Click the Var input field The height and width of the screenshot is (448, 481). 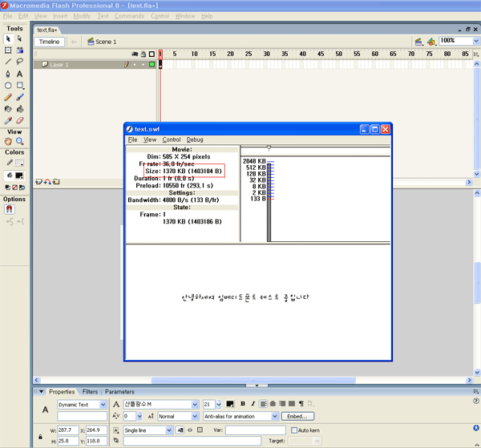pos(256,430)
